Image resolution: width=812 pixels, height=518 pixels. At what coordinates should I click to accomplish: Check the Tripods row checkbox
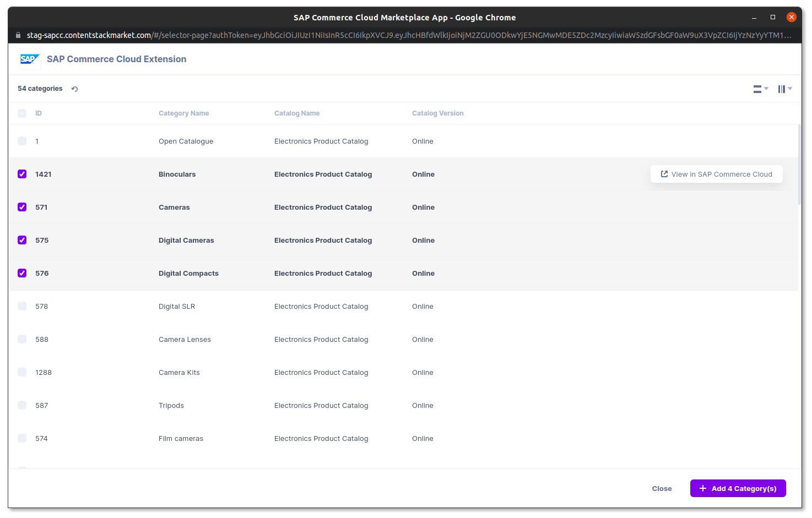[22, 405]
